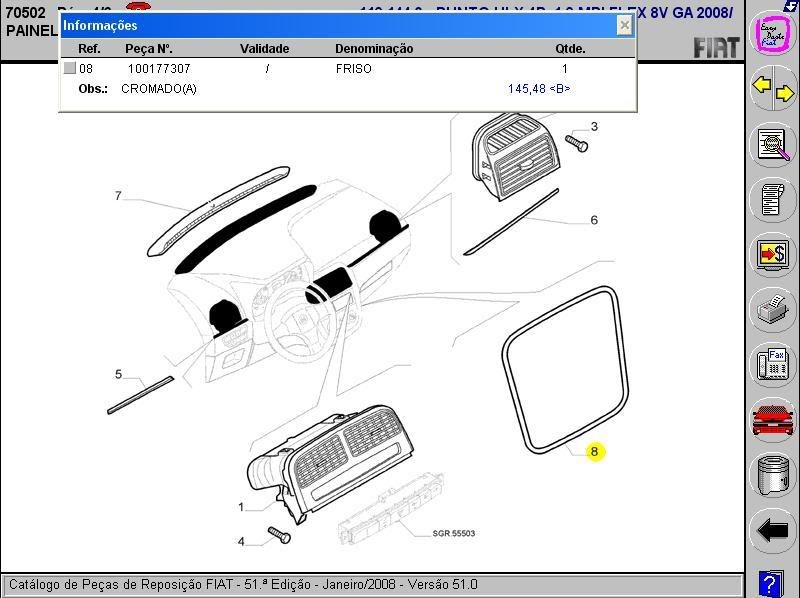The image size is (800, 598).
Task: Select callout number 3 for the screw
Action: 594,126
